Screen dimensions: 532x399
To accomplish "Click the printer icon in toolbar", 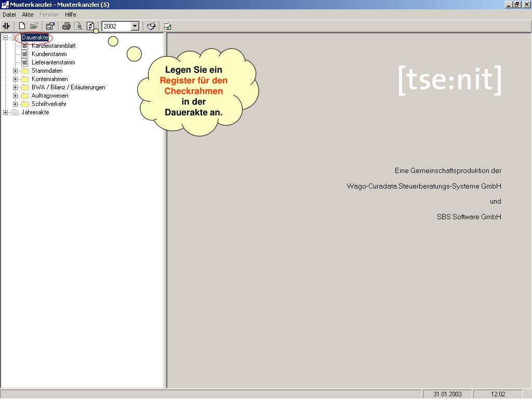I will pos(66,26).
